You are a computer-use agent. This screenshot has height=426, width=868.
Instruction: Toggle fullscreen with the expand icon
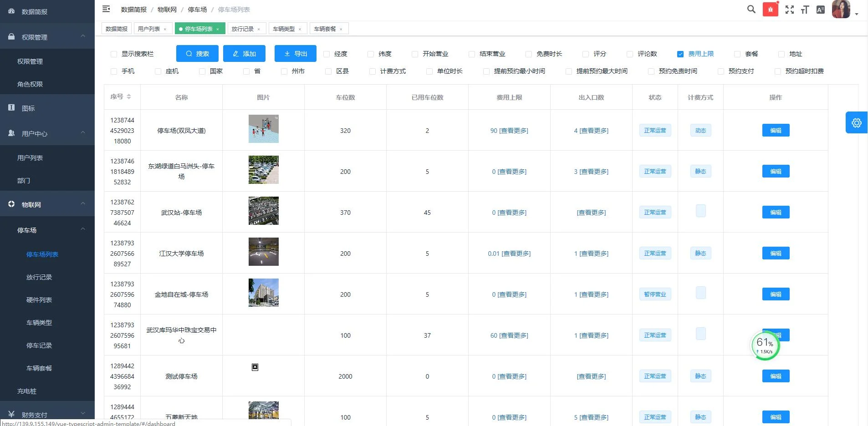pyautogui.click(x=789, y=9)
